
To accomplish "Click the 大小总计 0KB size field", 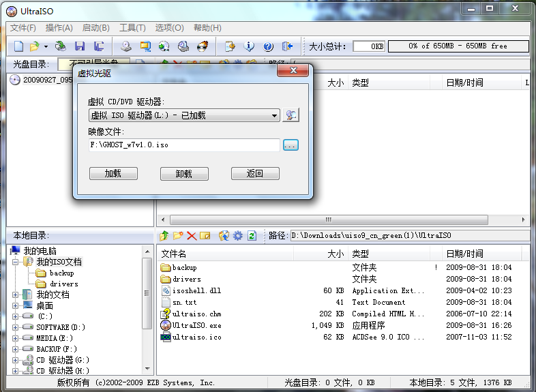I will point(369,46).
